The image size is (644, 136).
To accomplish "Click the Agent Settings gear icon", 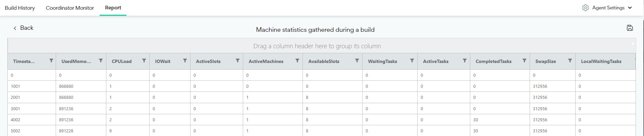I will click(x=585, y=8).
